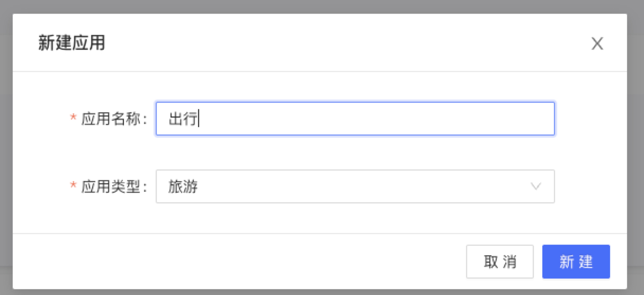Screen dimensions: 644x295
Task: Click empty footer area left of 取消
Action: pyautogui.click(x=238, y=262)
